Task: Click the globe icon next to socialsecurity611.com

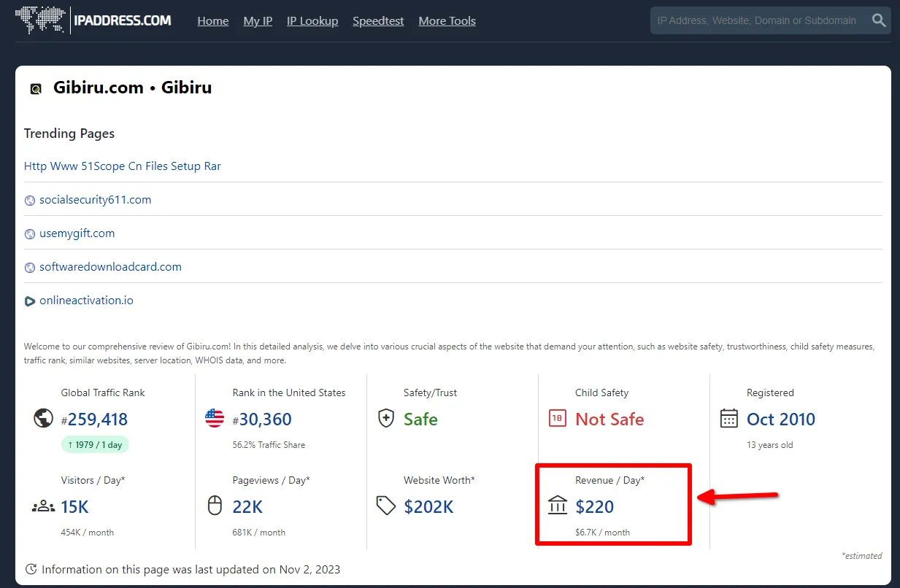Action: (x=30, y=201)
